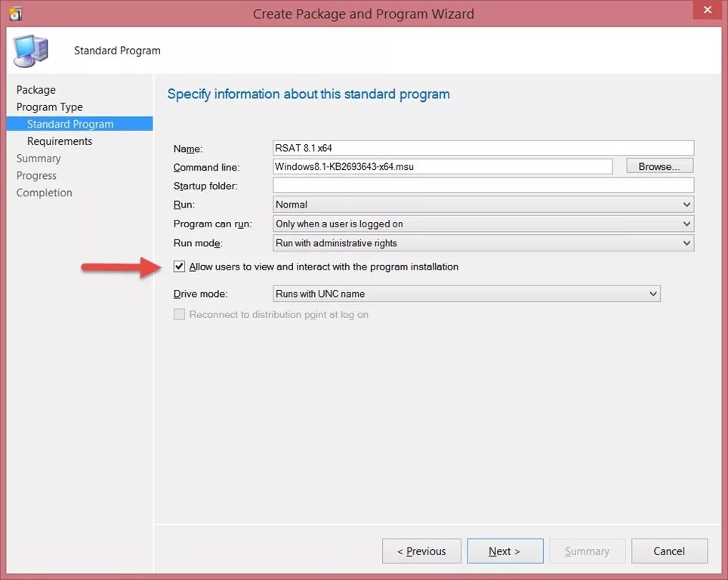Click the greyed Summary button

588,551
